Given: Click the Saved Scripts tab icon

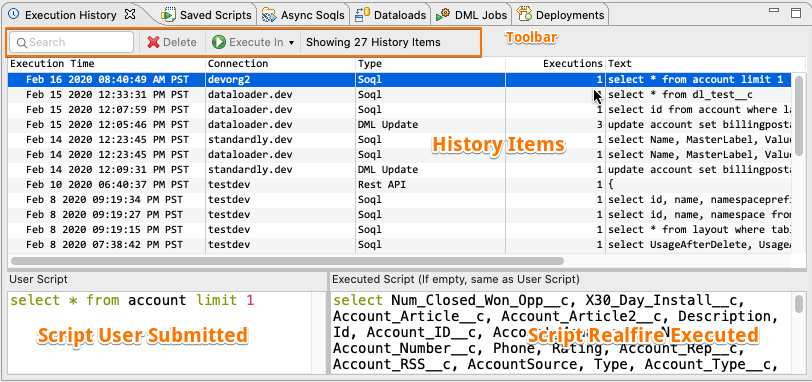Looking at the screenshot, I should 168,14.
